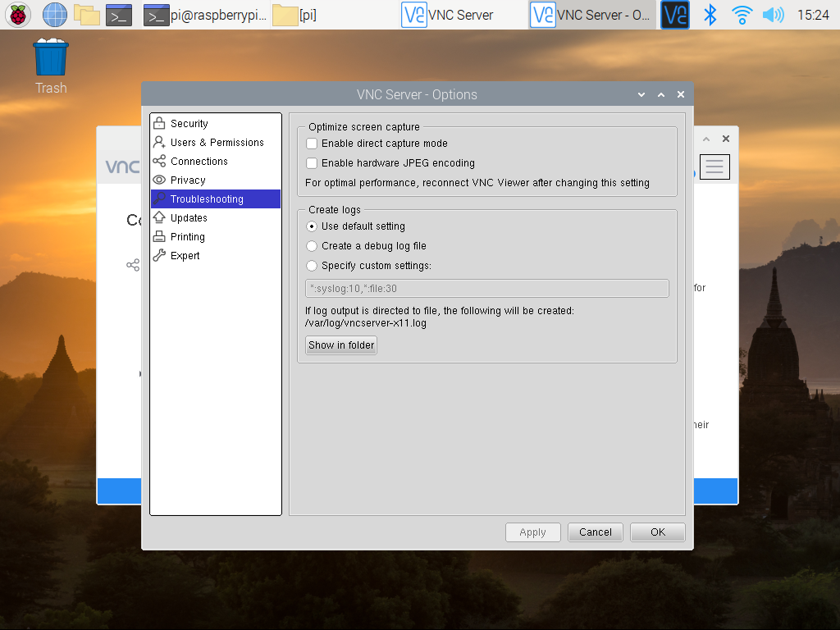The image size is (840, 630).
Task: Open the Security options page
Action: coord(216,124)
